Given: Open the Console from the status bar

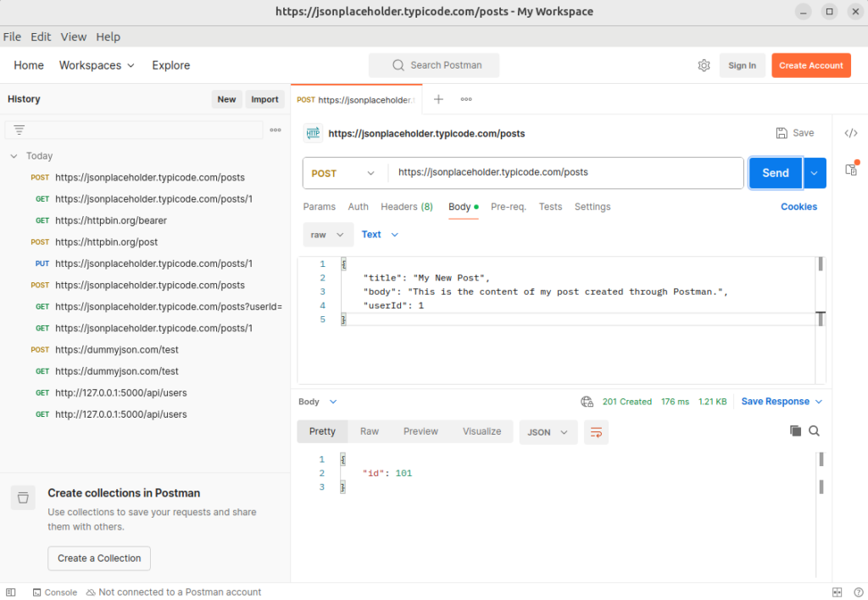Looking at the screenshot, I should coord(55,592).
